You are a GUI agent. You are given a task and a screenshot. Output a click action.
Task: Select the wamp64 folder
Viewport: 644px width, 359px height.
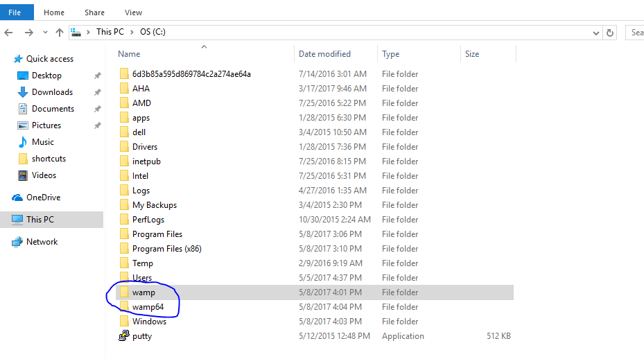pyautogui.click(x=148, y=307)
